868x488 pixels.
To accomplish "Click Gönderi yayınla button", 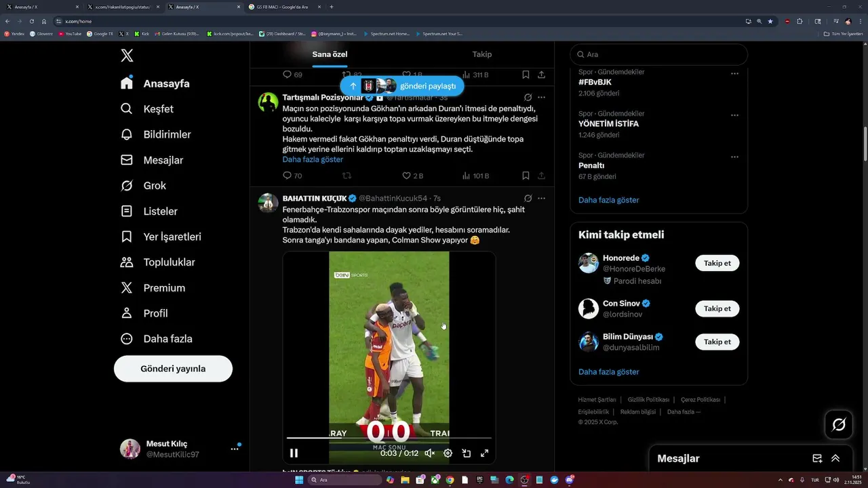I will (x=173, y=369).
